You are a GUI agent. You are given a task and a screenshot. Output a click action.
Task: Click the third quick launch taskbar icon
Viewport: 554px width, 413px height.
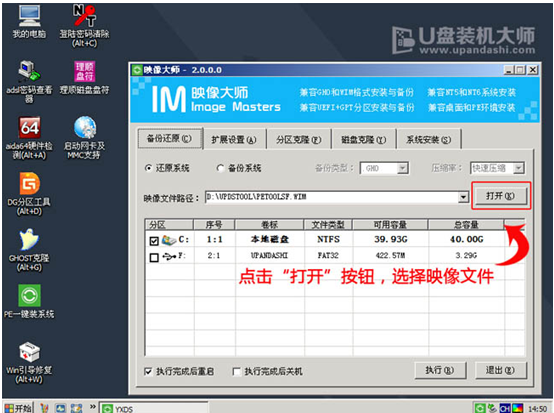pos(76,408)
